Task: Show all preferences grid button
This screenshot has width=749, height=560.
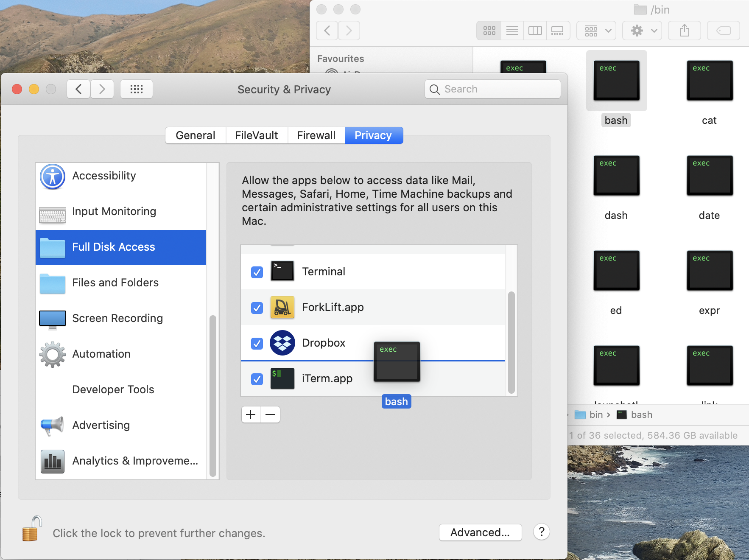Action: tap(137, 89)
